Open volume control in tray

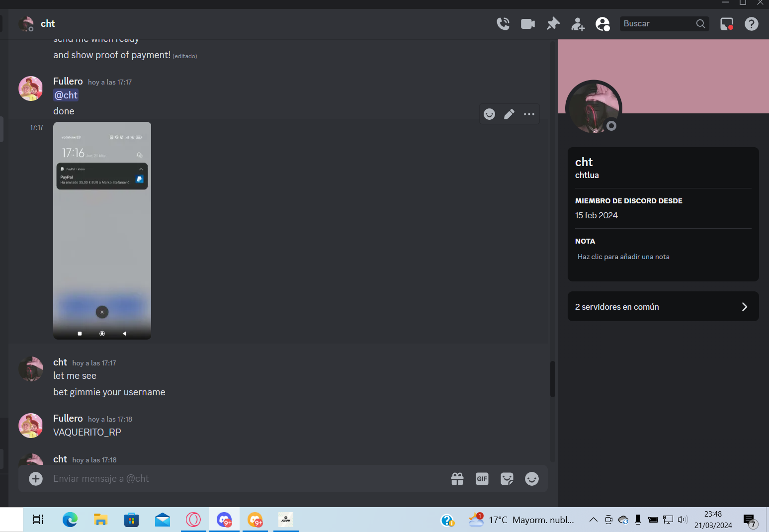pyautogui.click(x=683, y=520)
